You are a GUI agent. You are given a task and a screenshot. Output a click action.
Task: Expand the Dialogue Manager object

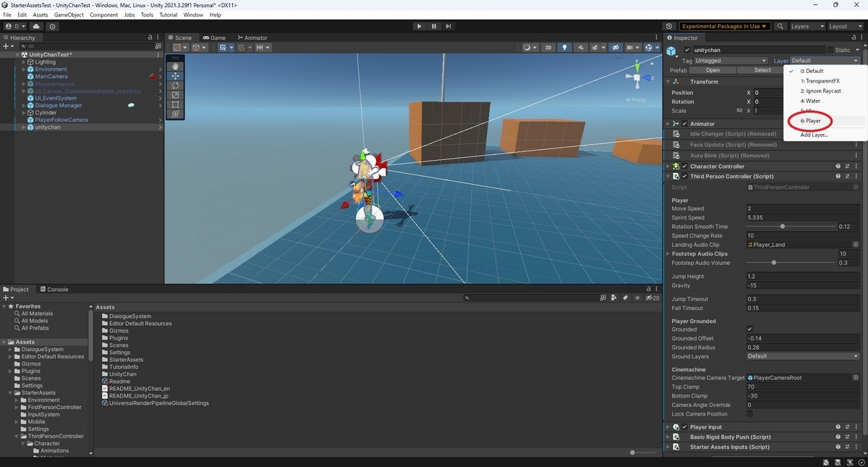[x=24, y=106]
